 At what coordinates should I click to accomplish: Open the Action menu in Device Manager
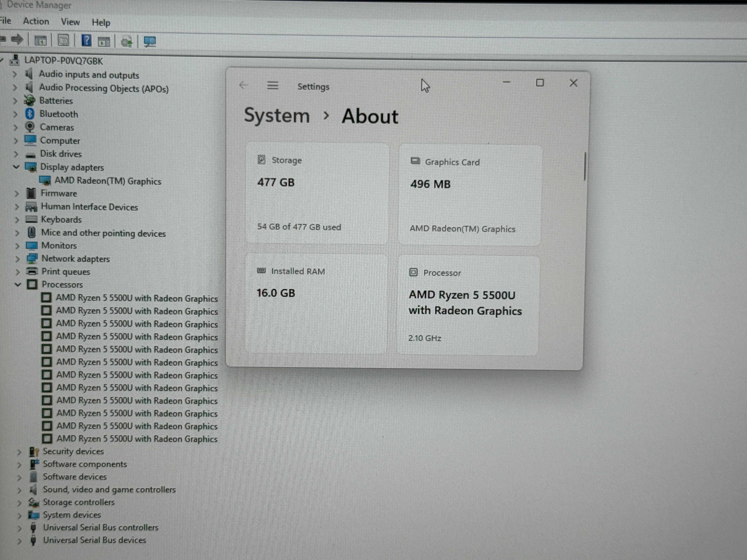pos(36,21)
